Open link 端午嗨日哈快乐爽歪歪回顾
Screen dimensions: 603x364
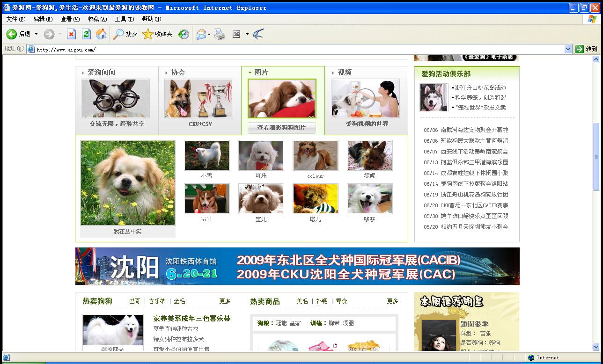click(474, 216)
